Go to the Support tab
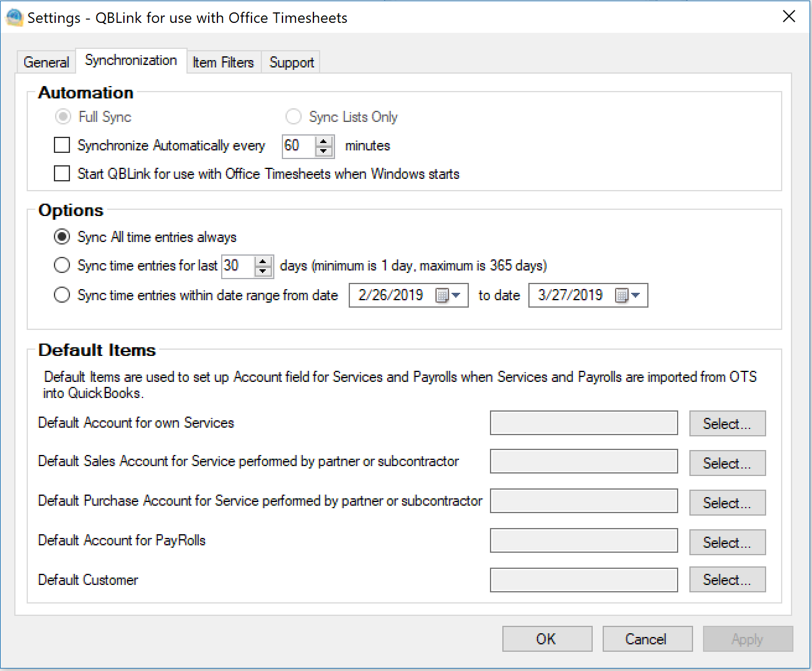812x671 pixels. 291,63
